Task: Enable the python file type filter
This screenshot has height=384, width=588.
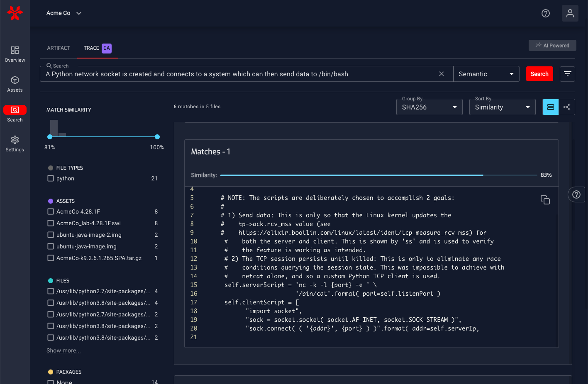Action: [50, 178]
